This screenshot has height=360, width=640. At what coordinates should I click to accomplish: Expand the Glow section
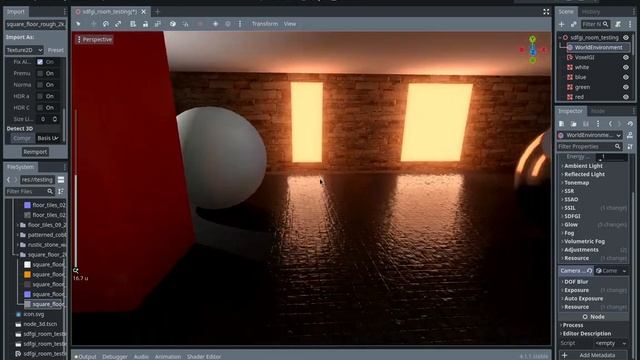pos(571,224)
